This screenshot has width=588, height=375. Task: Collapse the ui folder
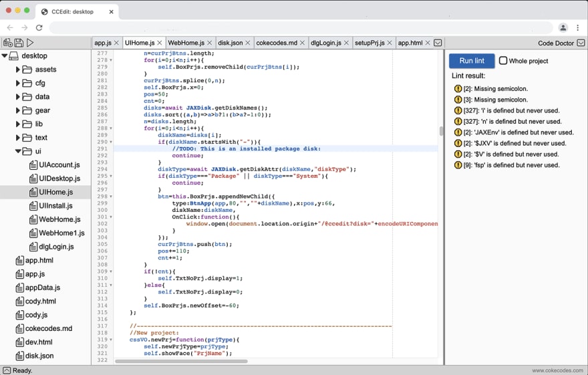(x=18, y=151)
